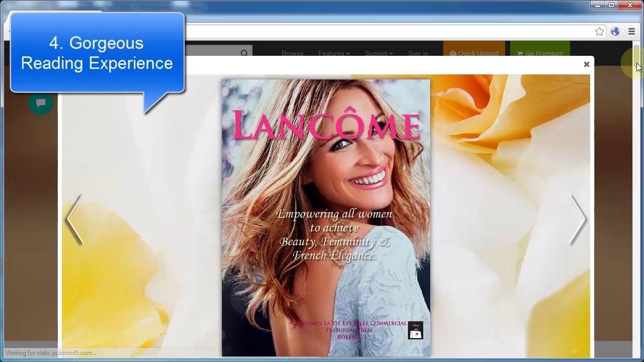The width and height of the screenshot is (644, 362).
Task: Open the Sign in link
Action: tap(418, 53)
